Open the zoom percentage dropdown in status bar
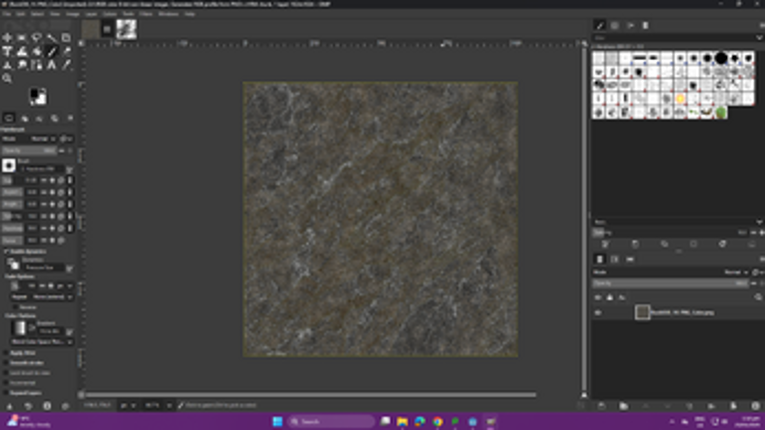 (x=158, y=405)
